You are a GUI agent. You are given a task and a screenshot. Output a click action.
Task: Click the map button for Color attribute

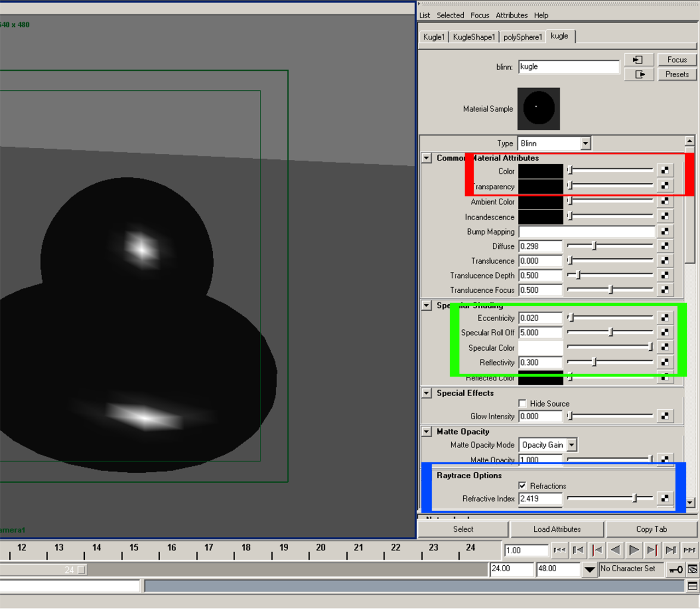(x=664, y=171)
